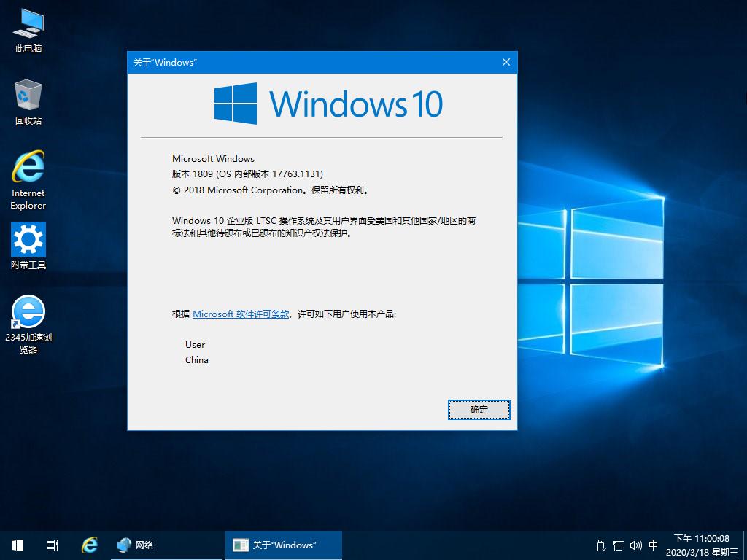Click the "Microsoft Windows" heading text

point(213,158)
